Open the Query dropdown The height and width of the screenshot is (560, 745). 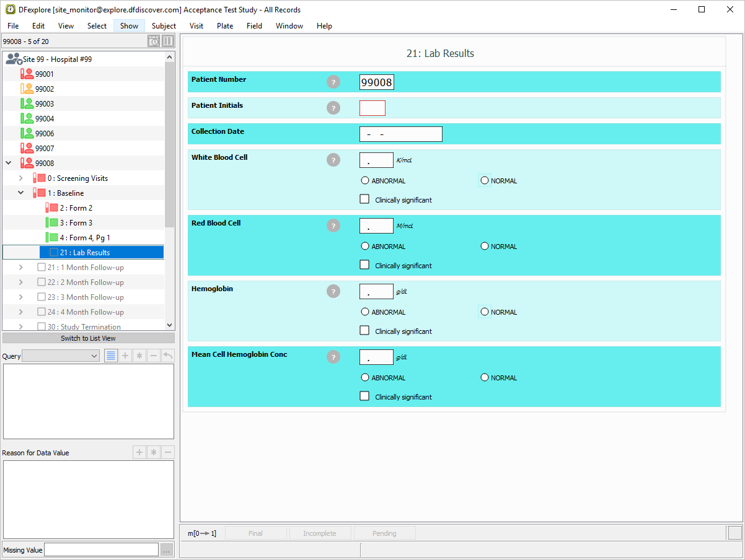(x=61, y=356)
